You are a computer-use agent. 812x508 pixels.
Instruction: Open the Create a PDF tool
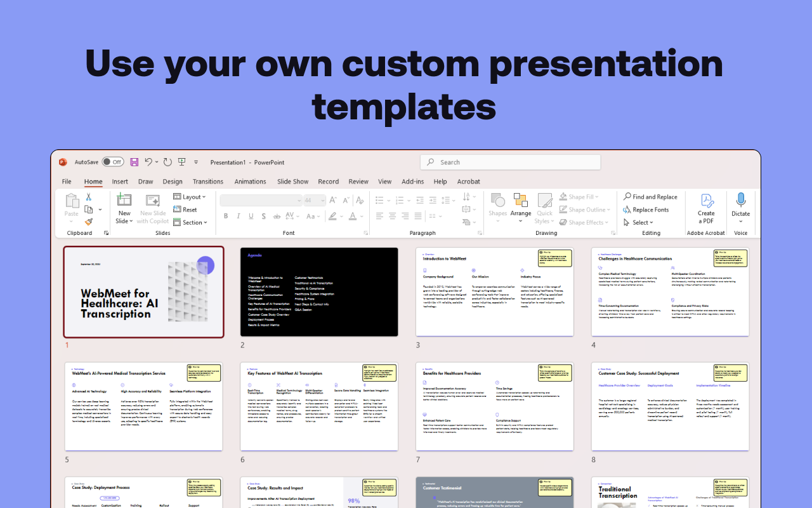pos(706,206)
